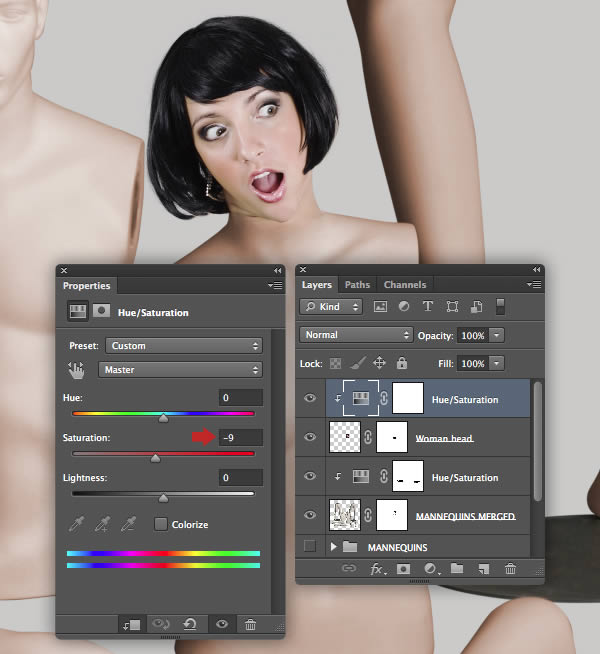Delete layer with Layers panel trash icon
Viewport: 600px width, 654px height.
pyautogui.click(x=510, y=569)
